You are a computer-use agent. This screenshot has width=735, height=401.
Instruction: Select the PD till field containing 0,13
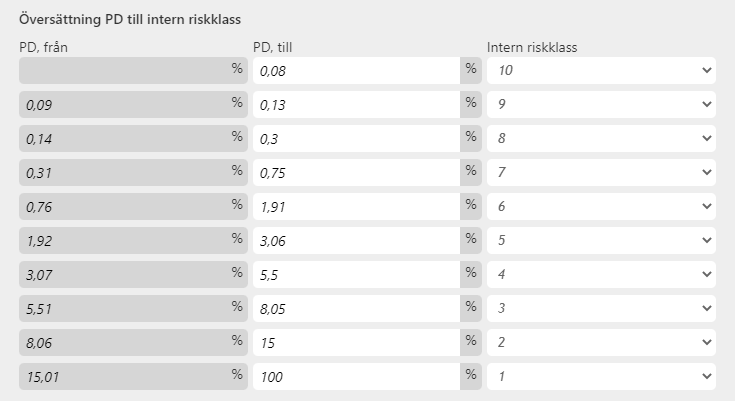pyautogui.click(x=356, y=104)
